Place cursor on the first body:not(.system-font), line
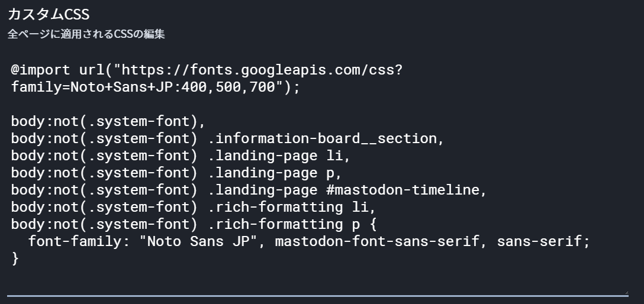Viewport: 644px width, 304px height. point(108,122)
